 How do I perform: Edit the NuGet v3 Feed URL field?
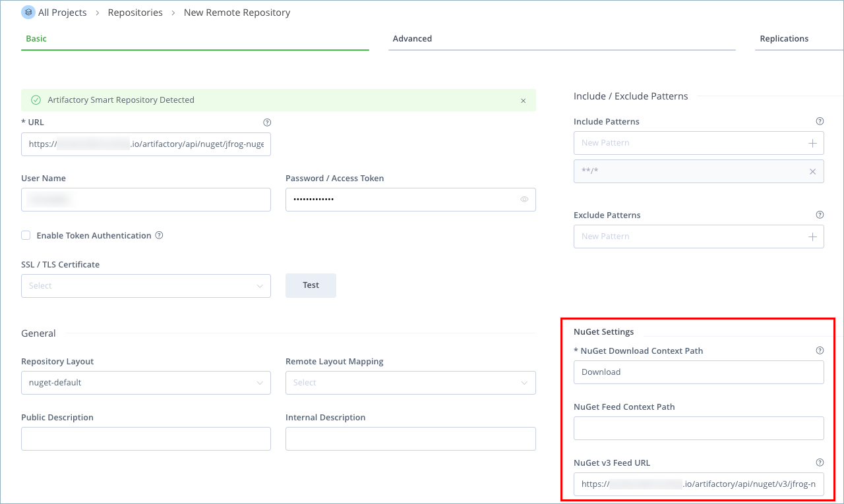(699, 484)
